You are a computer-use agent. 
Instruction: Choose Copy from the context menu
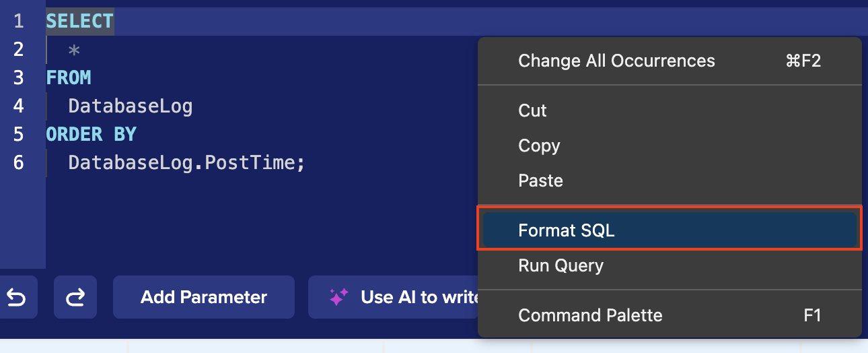click(539, 146)
